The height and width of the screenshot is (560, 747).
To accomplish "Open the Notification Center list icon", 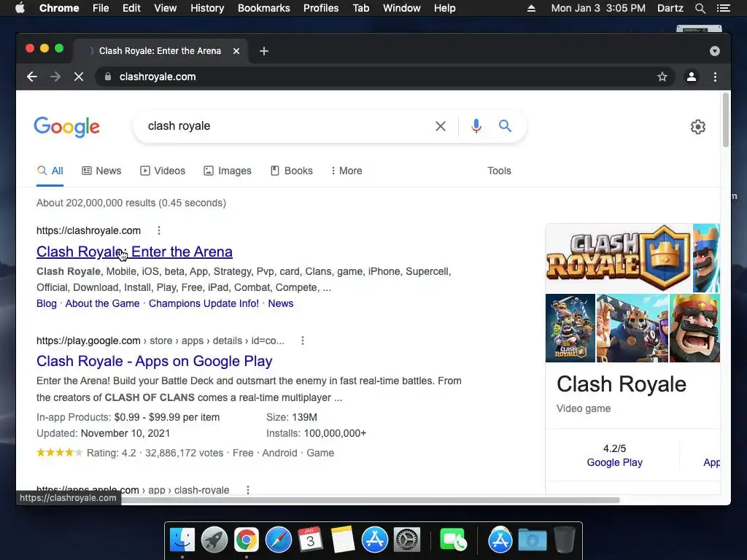I will point(723,8).
